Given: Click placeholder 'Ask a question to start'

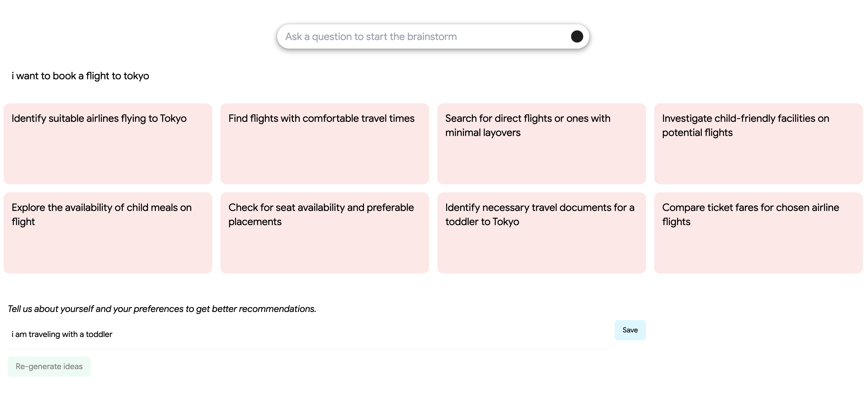Looking at the screenshot, I should (371, 36).
